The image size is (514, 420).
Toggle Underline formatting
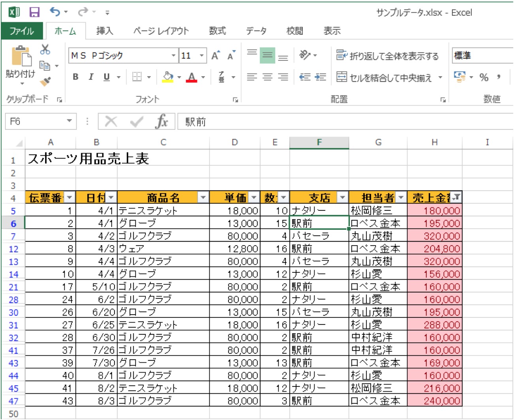point(106,77)
